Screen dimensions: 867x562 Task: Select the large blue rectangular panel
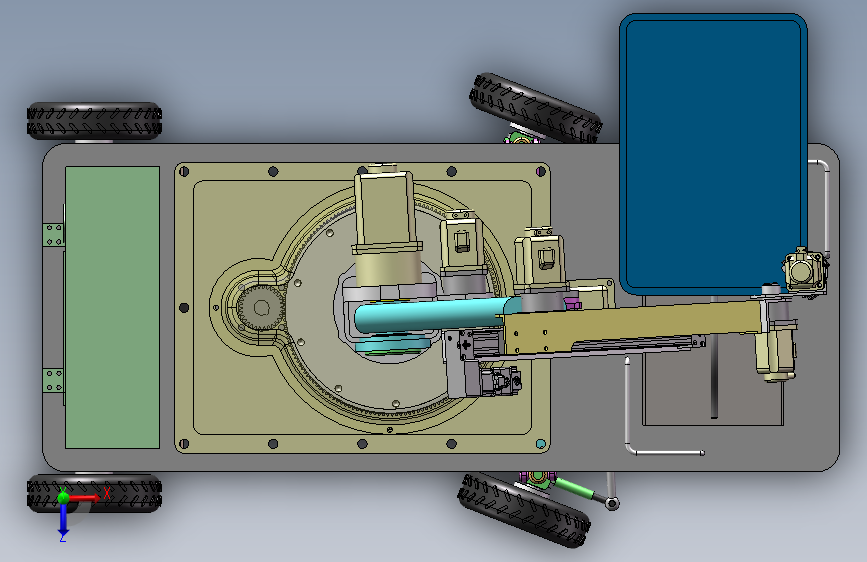(713, 154)
